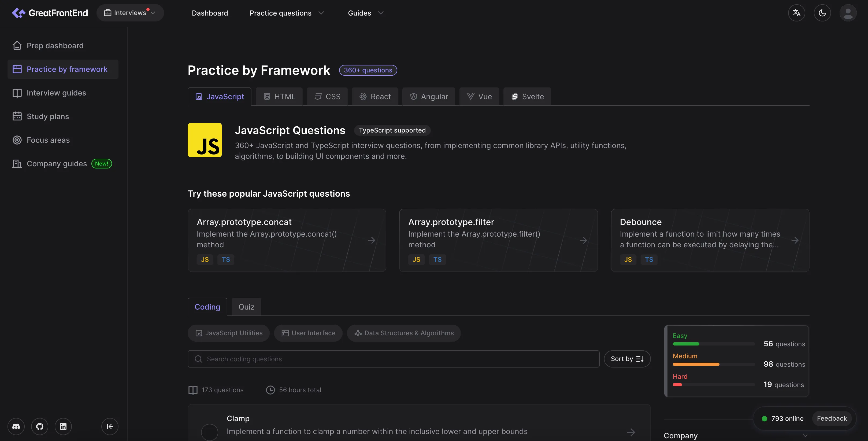Click the Prep dashboard home icon

[17, 46]
